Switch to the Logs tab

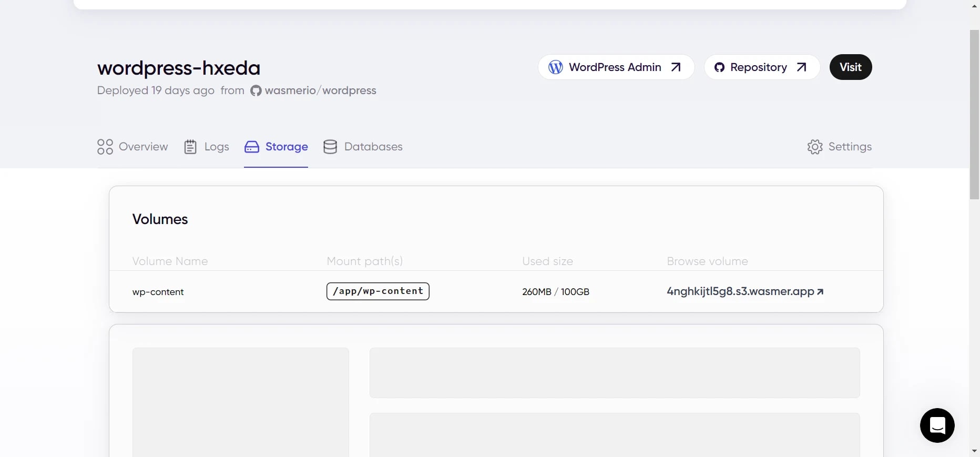point(207,147)
